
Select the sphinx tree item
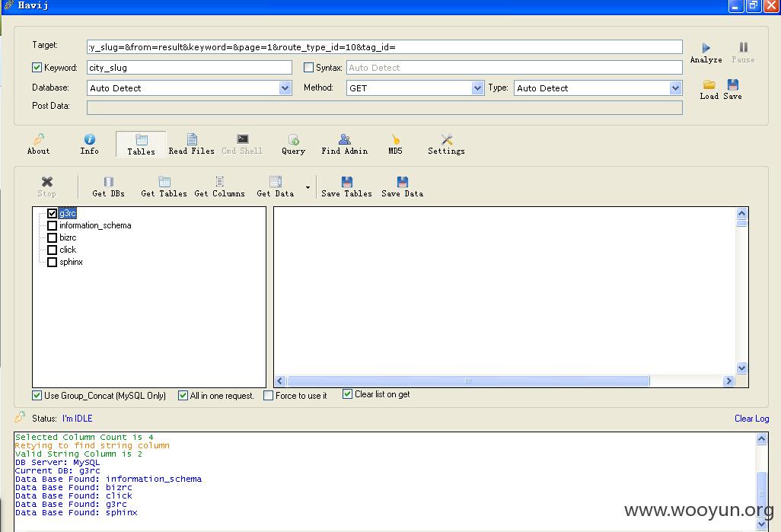point(72,262)
